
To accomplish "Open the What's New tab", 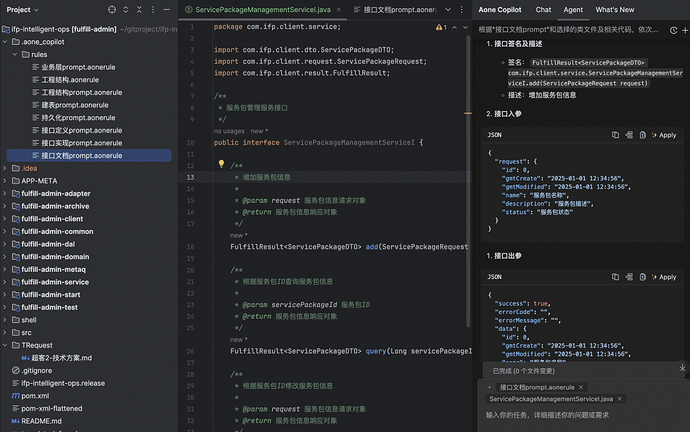I will pyautogui.click(x=615, y=9).
